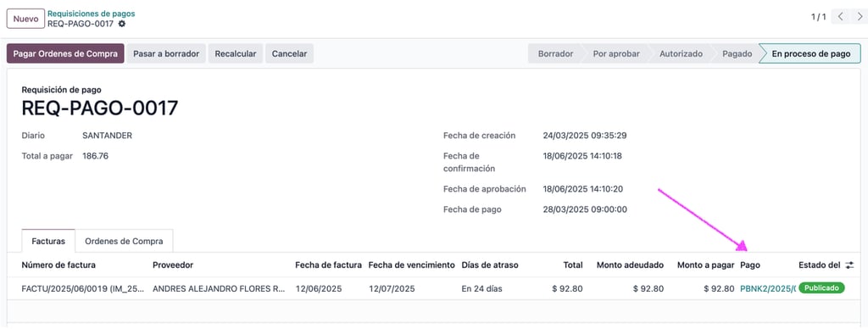Image resolution: width=868 pixels, height=329 pixels.
Task: Click the Cancelar button
Action: (290, 53)
